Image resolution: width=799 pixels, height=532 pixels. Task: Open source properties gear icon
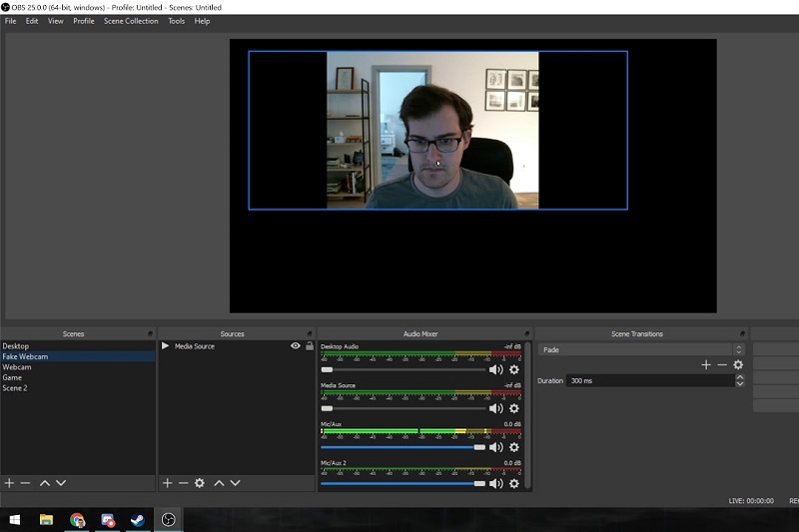[199, 483]
